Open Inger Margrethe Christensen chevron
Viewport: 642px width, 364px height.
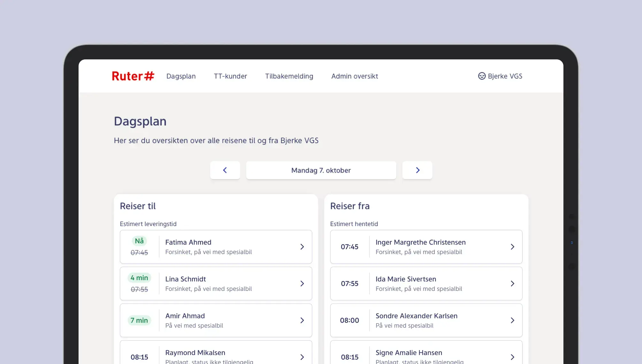[512, 247]
